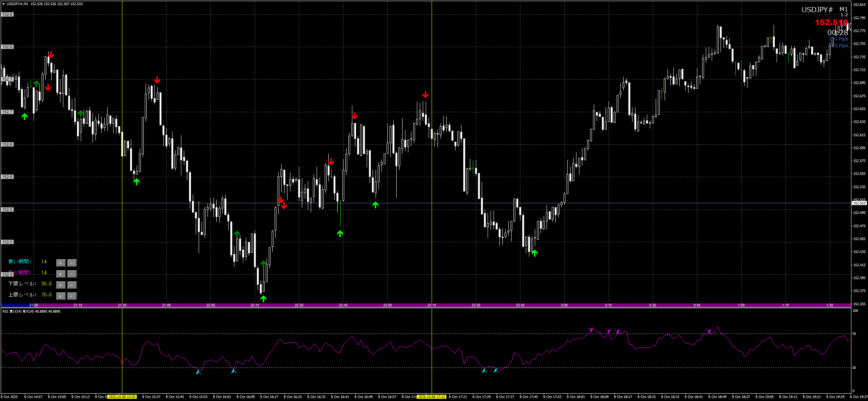
Task: Click the yellow 2025.10.08 17:15 date label
Action: pos(432,397)
